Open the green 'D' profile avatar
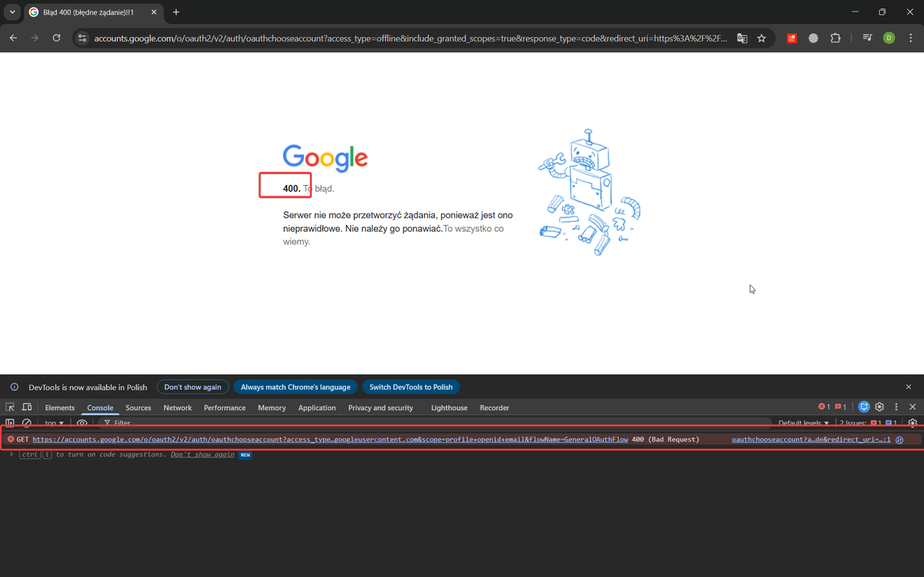This screenshot has width=924, height=577. (889, 38)
